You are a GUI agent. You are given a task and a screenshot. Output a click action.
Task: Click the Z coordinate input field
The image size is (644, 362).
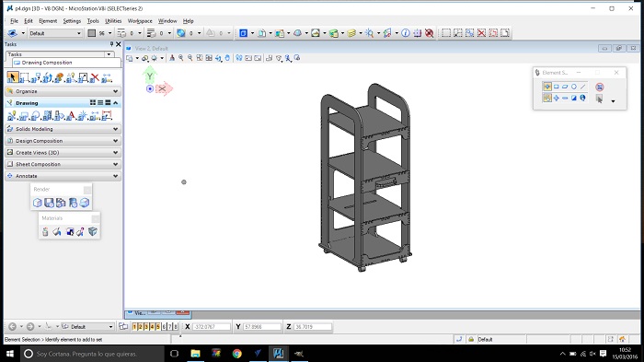click(x=313, y=327)
